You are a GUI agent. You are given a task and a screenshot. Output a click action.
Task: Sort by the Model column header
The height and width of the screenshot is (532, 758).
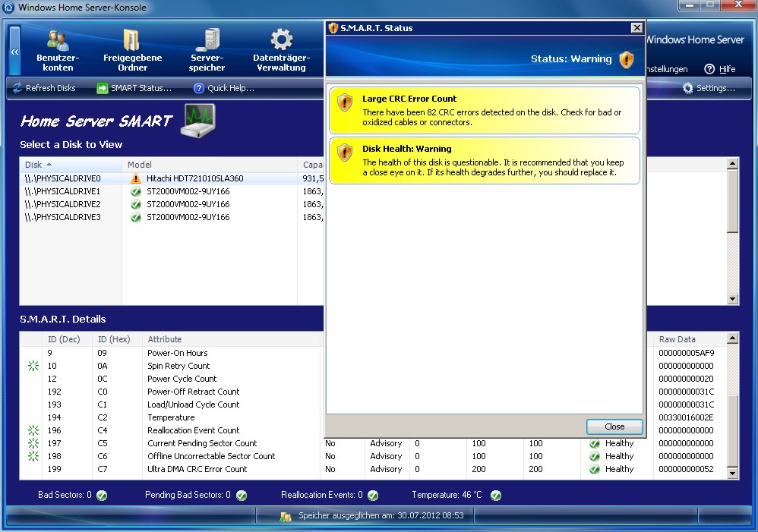pos(210,165)
